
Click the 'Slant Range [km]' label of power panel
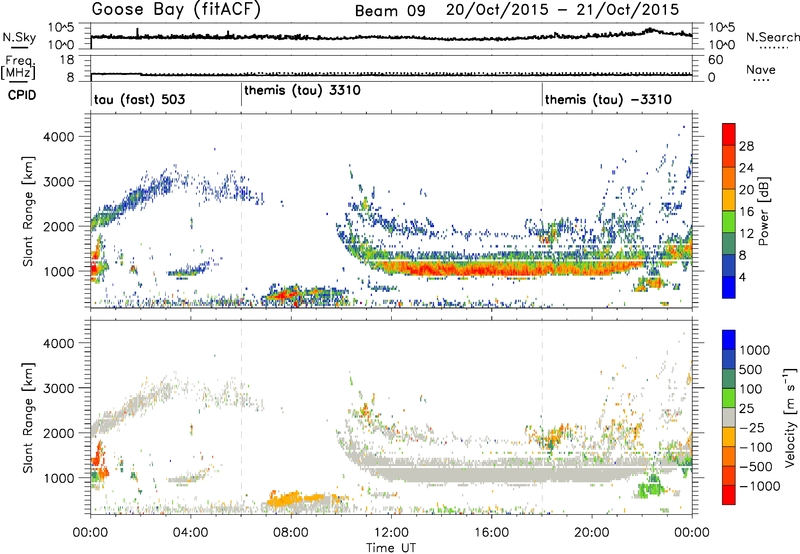point(28,211)
